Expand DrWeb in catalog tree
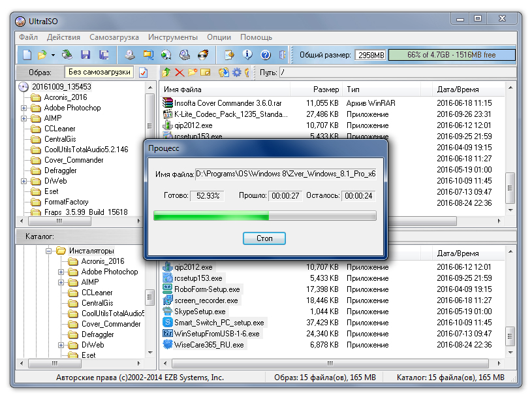 [x=61, y=345]
